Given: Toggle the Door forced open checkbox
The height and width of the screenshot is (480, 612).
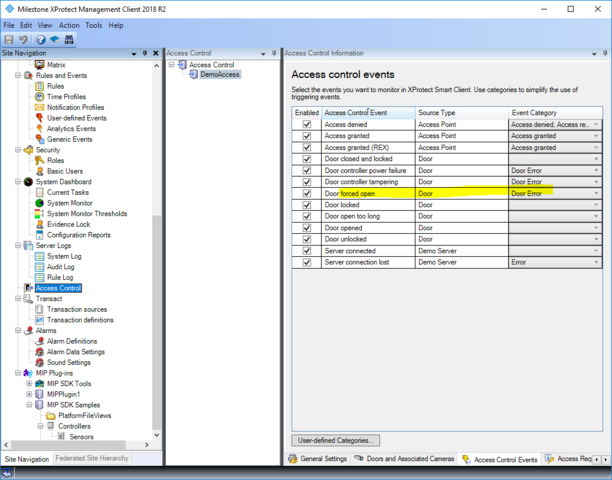Looking at the screenshot, I should (x=307, y=193).
